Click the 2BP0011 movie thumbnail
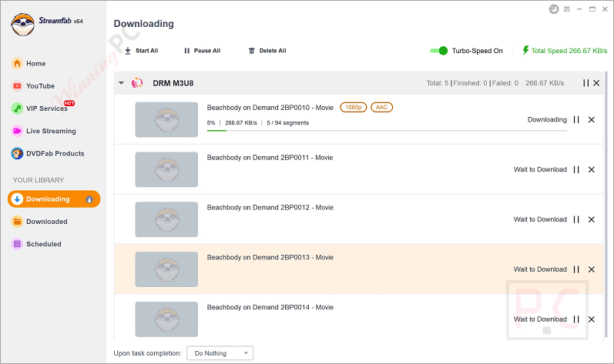Screen dimensions: 614x364 point(166,169)
